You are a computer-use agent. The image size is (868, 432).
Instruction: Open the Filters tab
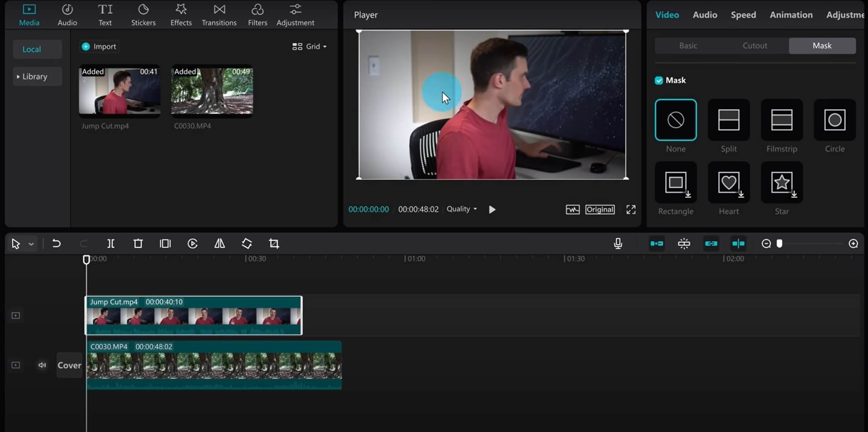(257, 15)
